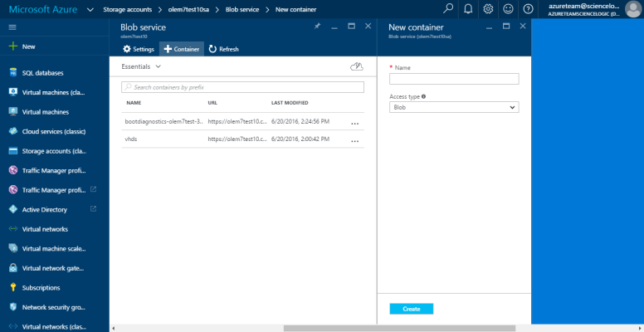Open the notifications bell
This screenshot has height=332, width=644.
(x=468, y=8)
